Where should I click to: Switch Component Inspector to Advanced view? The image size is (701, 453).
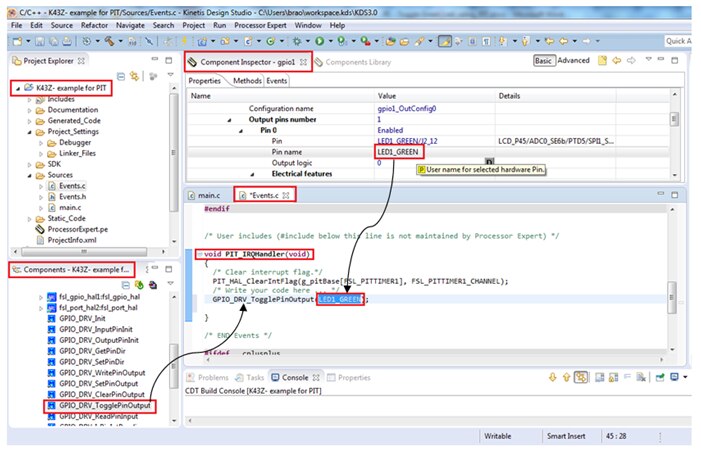click(573, 61)
